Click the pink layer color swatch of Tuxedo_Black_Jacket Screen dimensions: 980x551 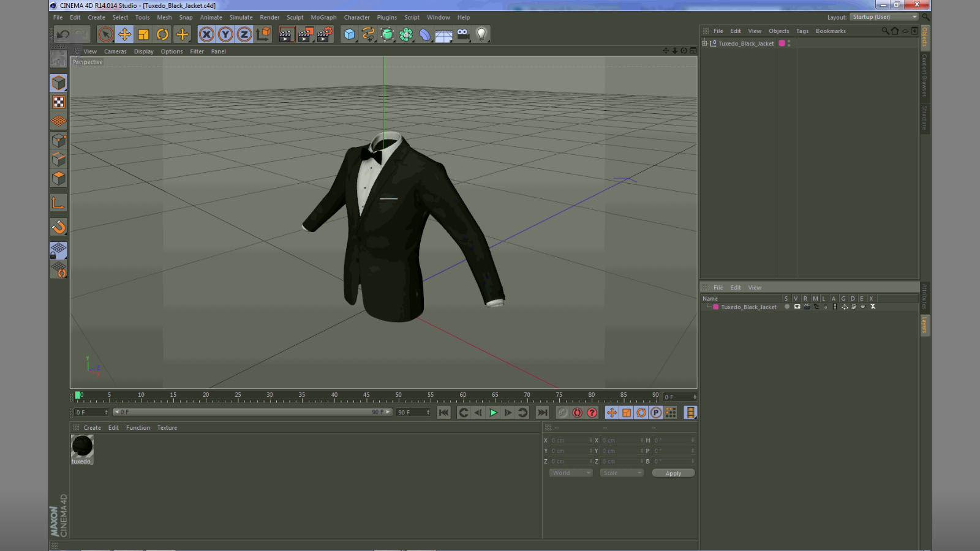point(782,43)
